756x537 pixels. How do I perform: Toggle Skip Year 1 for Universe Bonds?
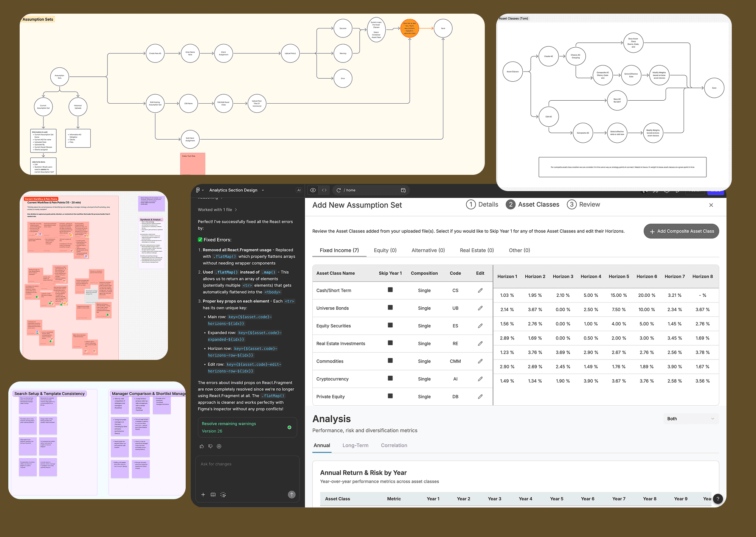[x=390, y=307]
